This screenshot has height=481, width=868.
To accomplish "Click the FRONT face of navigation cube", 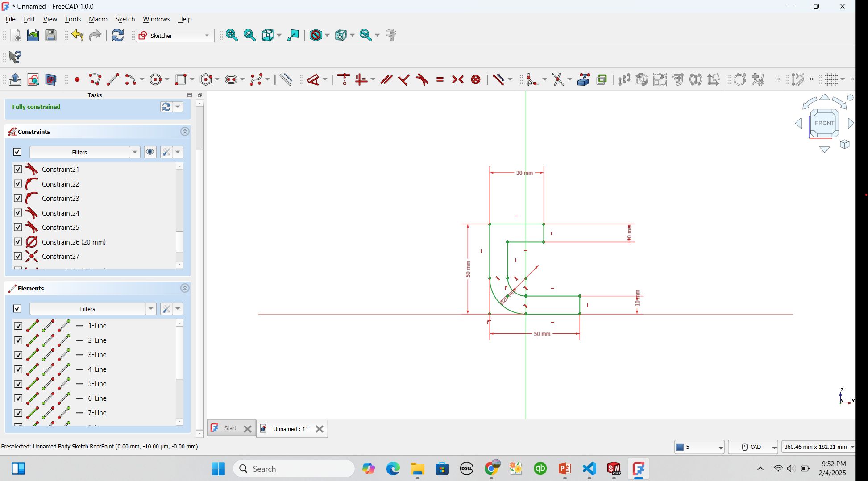I will pyautogui.click(x=824, y=123).
